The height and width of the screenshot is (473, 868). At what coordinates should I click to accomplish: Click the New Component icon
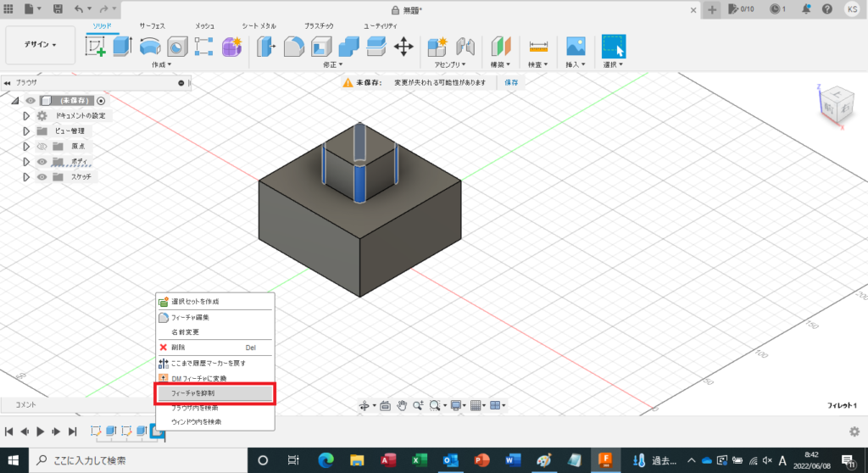tap(437, 47)
